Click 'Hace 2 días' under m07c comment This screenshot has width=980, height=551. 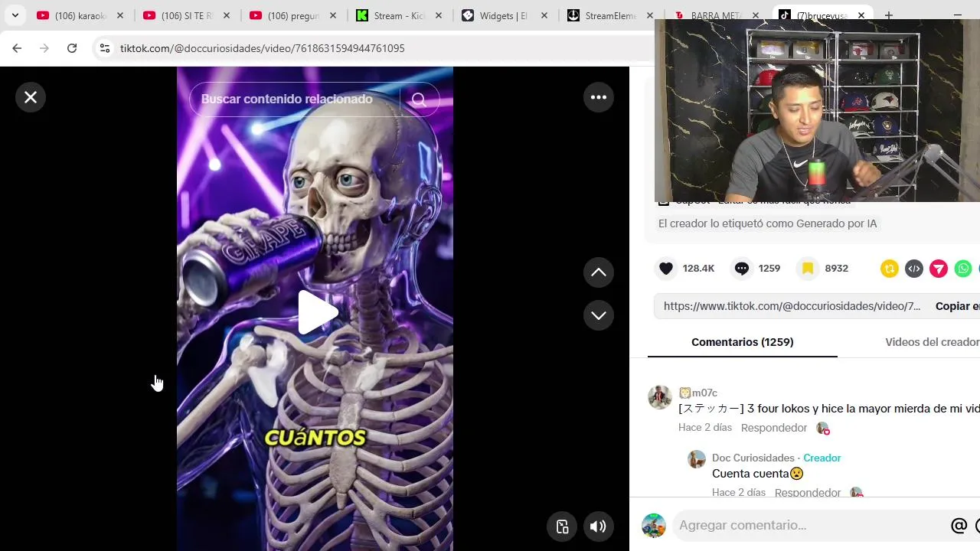pos(705,428)
